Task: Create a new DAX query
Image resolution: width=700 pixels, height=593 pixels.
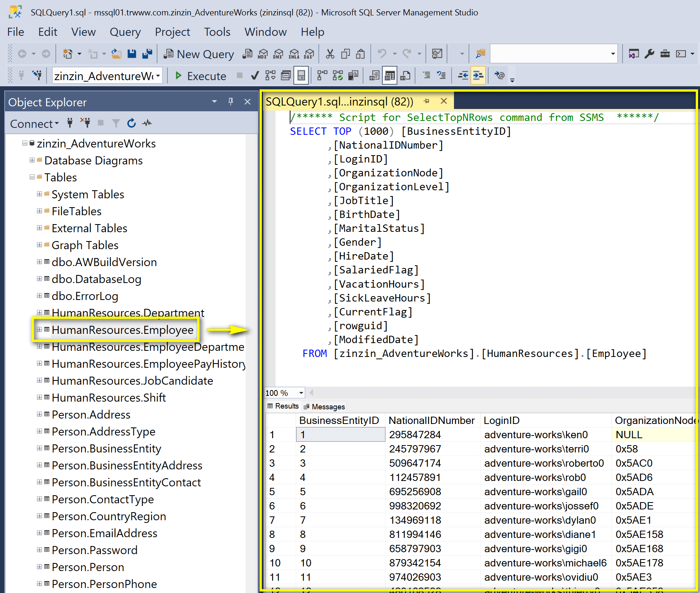Action: (x=309, y=54)
